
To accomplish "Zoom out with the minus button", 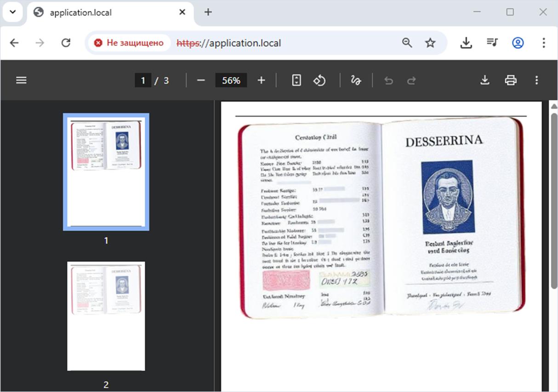I will pos(201,80).
